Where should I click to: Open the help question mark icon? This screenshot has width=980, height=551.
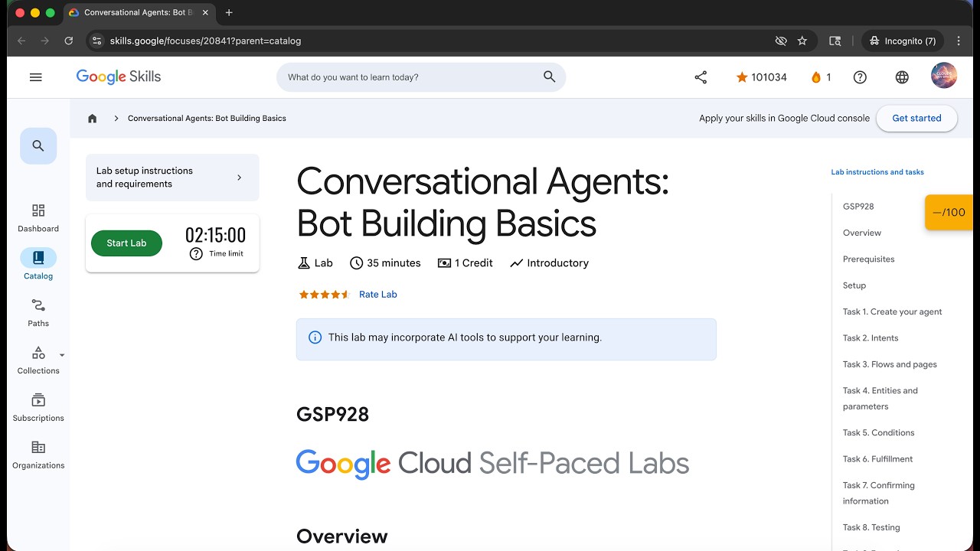tap(860, 77)
